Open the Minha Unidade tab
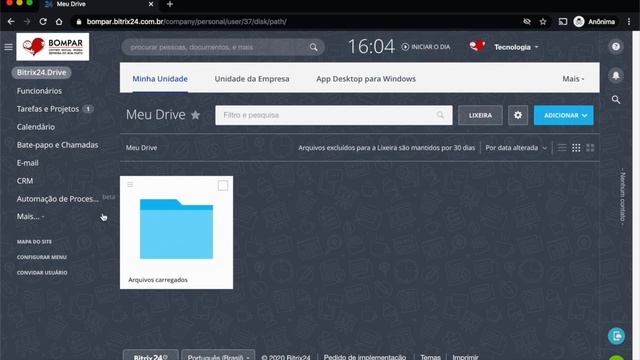The height and width of the screenshot is (360, 640). 160,79
